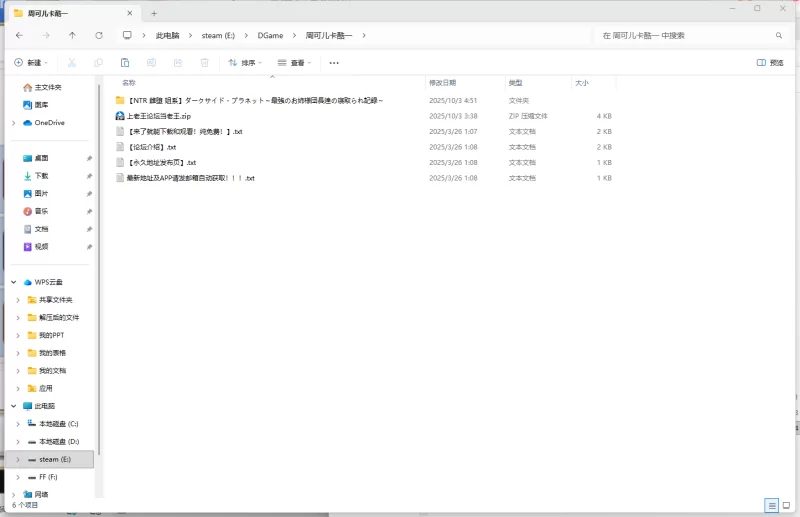Sort by the 类型 column header
The width and height of the screenshot is (800, 517).
pyautogui.click(x=515, y=83)
